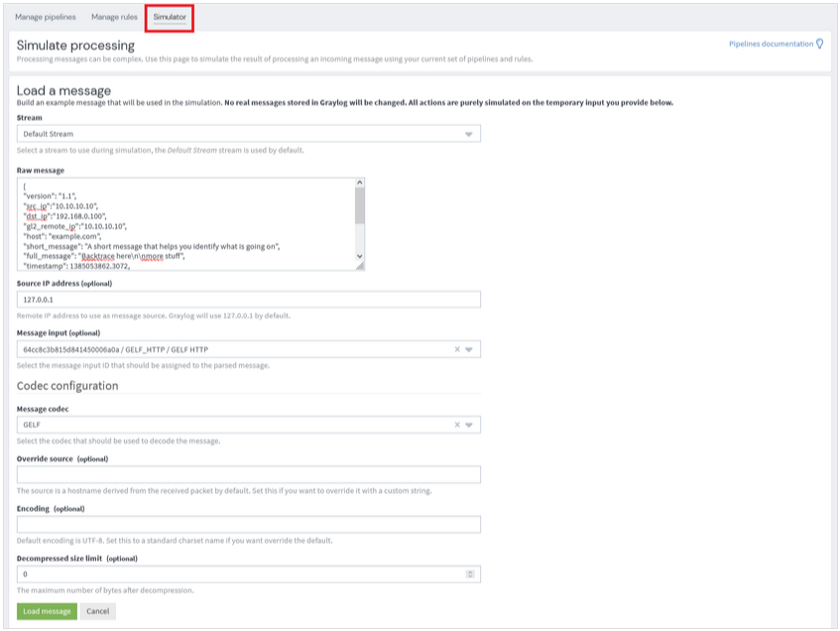
Task: Clear the Message input selection with X
Action: click(x=457, y=349)
